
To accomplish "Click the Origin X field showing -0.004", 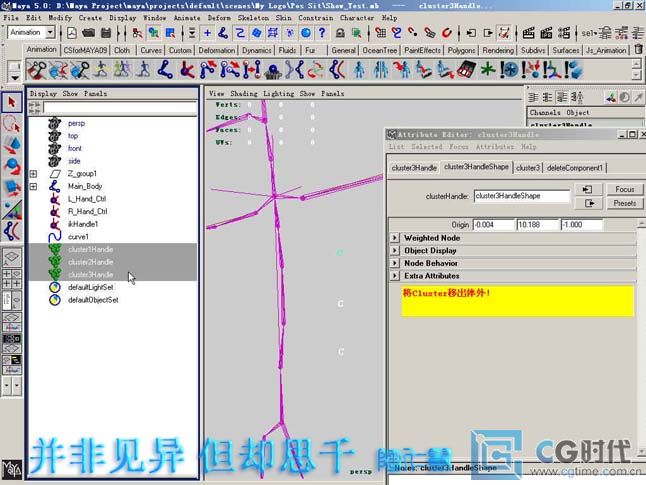I will coord(494,225).
